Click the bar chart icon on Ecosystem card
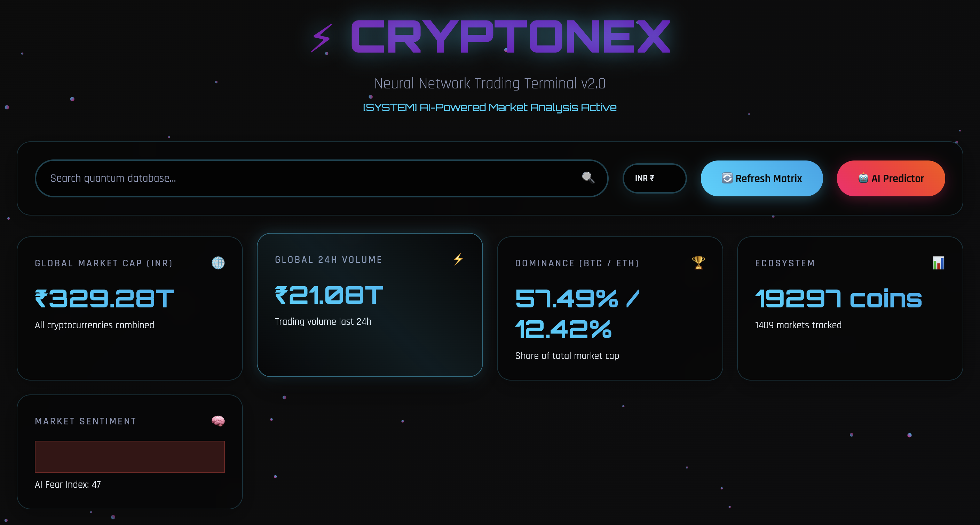The height and width of the screenshot is (525, 980). (x=939, y=263)
